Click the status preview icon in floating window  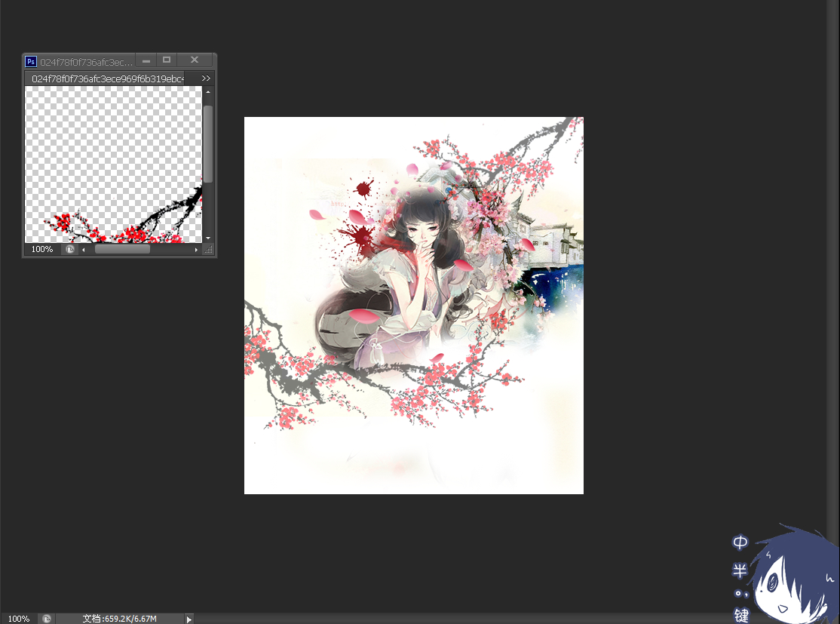click(x=70, y=249)
